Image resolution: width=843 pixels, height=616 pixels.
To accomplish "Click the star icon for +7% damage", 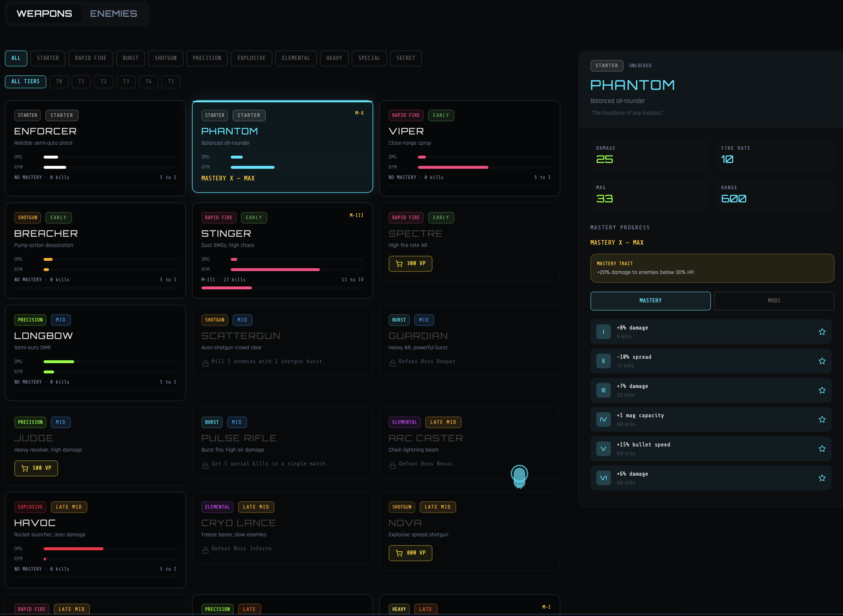I will tap(822, 391).
